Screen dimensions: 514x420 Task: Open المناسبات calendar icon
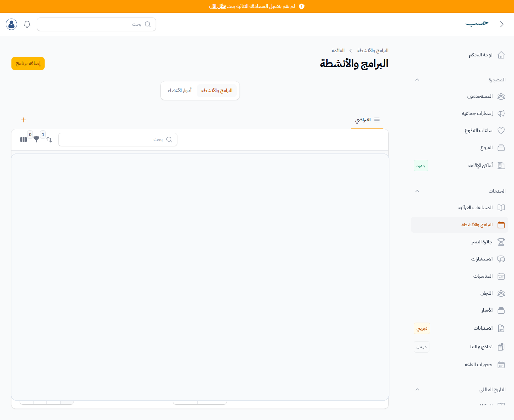pyautogui.click(x=501, y=276)
